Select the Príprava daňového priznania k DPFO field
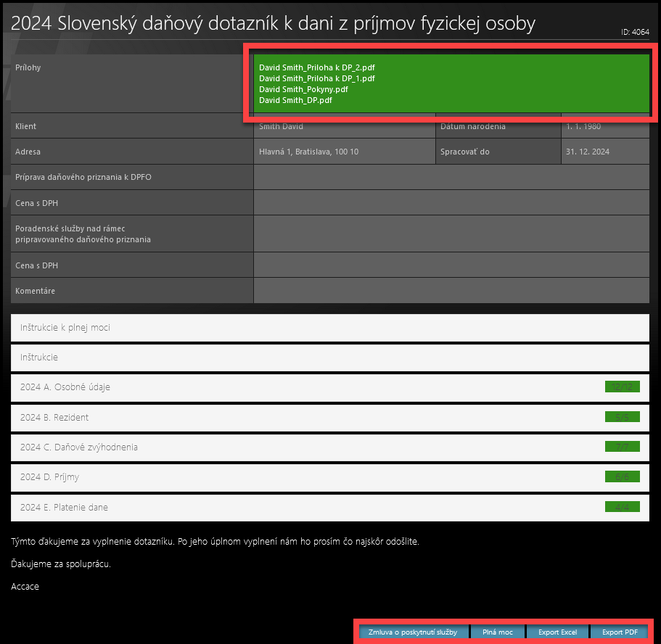Screen dimensions: 661x644 (451, 177)
